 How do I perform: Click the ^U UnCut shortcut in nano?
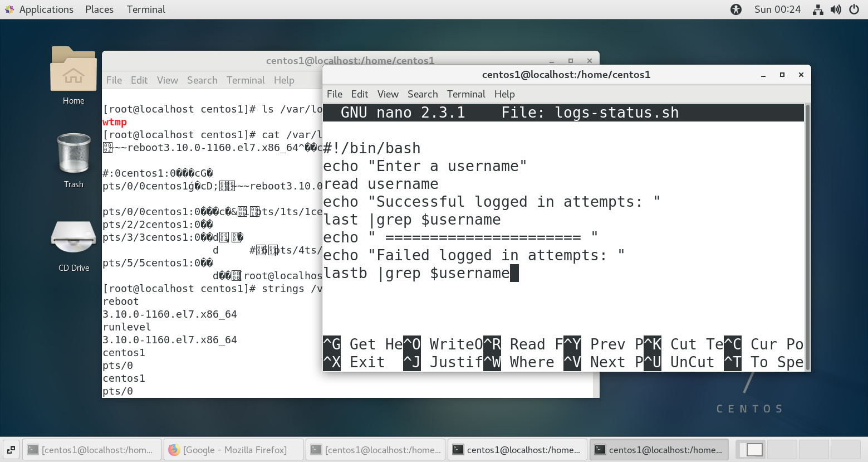point(679,362)
